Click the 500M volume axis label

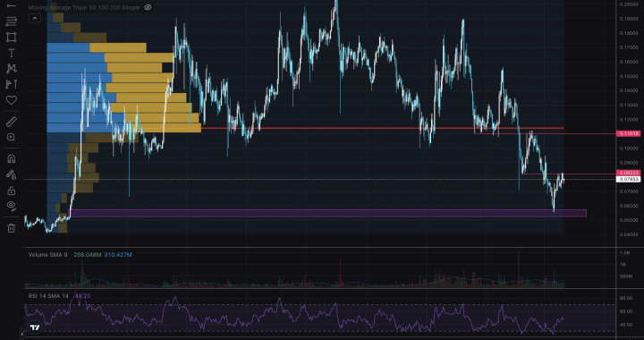tap(625, 276)
